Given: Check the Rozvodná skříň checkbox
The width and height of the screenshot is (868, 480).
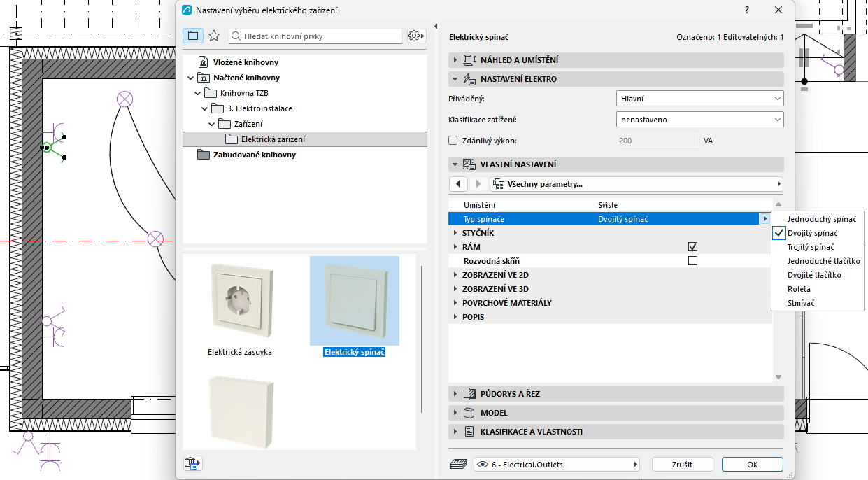Looking at the screenshot, I should (x=693, y=261).
